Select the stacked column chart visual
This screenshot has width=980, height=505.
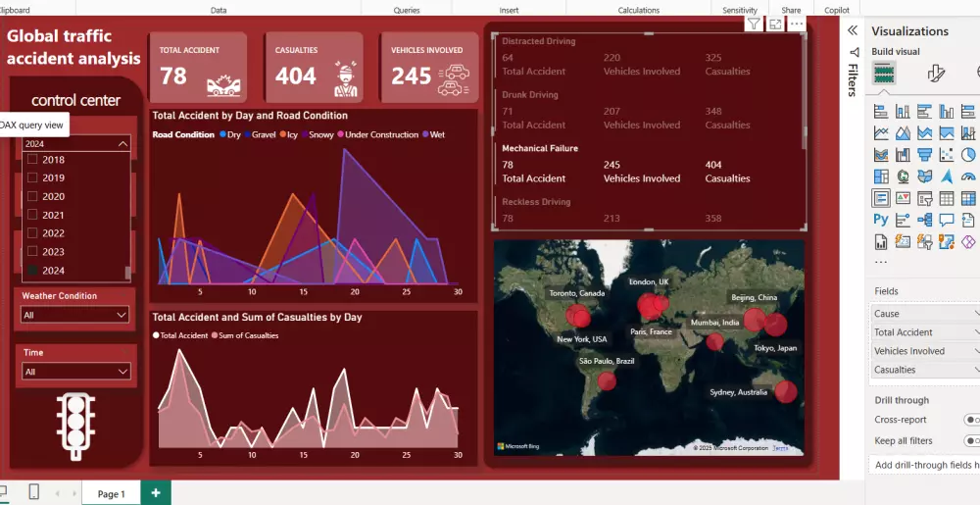point(903,112)
